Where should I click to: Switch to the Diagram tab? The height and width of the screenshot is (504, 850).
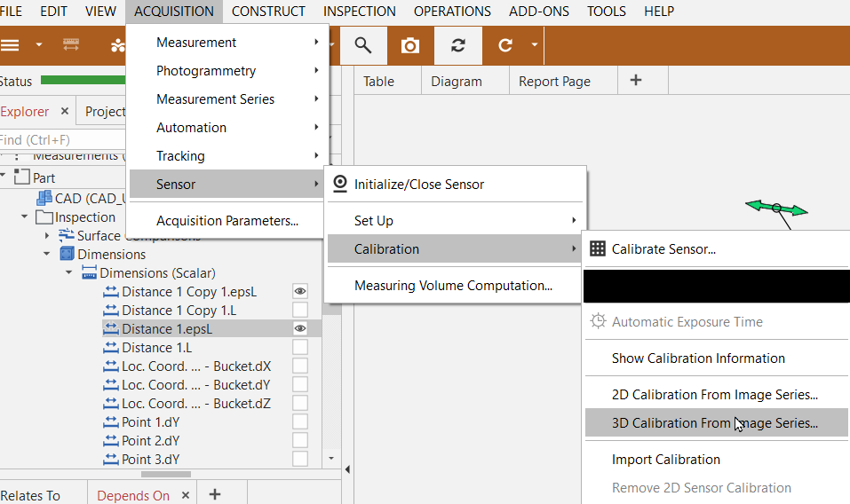tap(456, 81)
